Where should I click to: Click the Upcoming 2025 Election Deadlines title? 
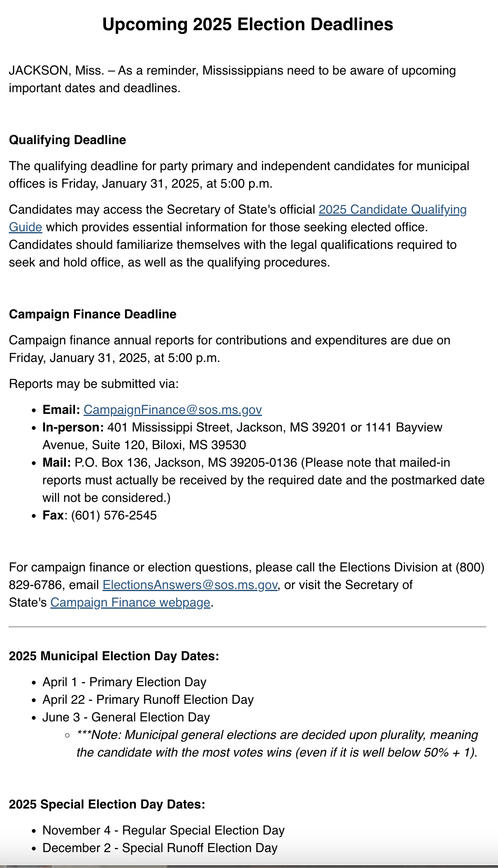[248, 24]
